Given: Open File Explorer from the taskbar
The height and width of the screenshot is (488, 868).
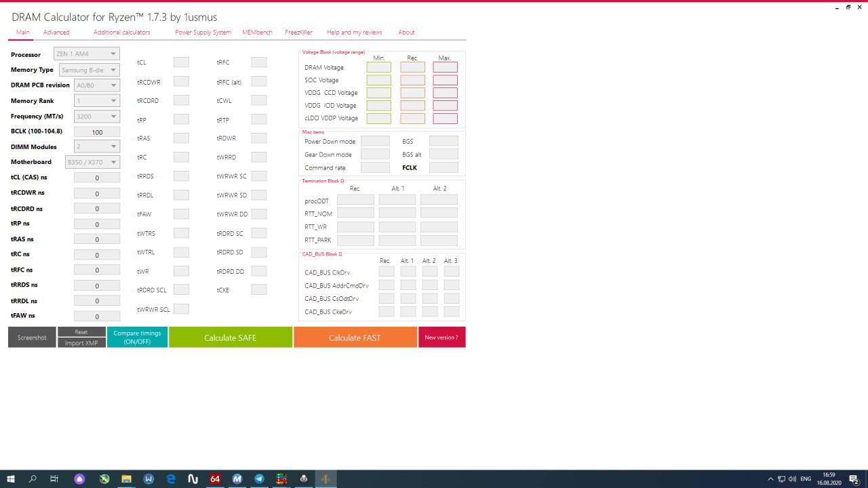Looking at the screenshot, I should [x=126, y=479].
